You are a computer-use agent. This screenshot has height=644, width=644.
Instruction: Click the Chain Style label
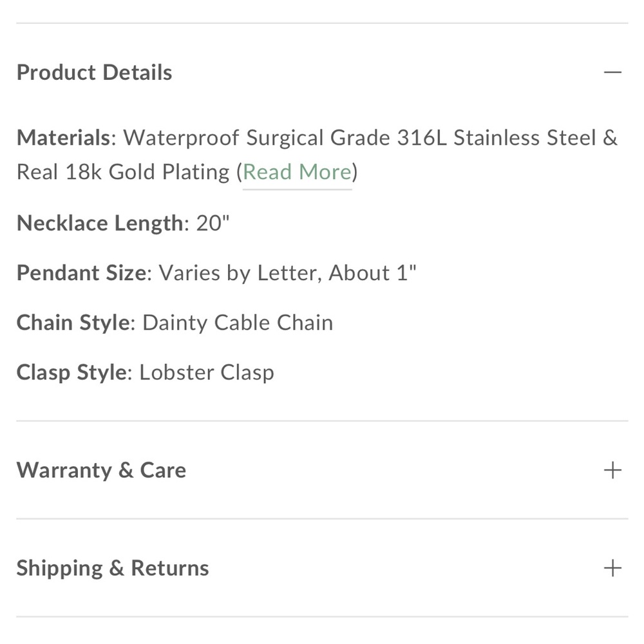[73, 323]
